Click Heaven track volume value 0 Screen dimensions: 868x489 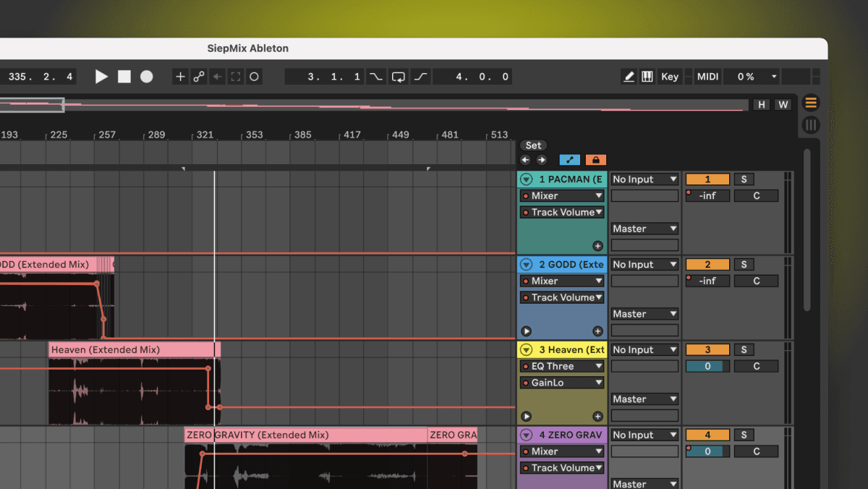coord(707,367)
